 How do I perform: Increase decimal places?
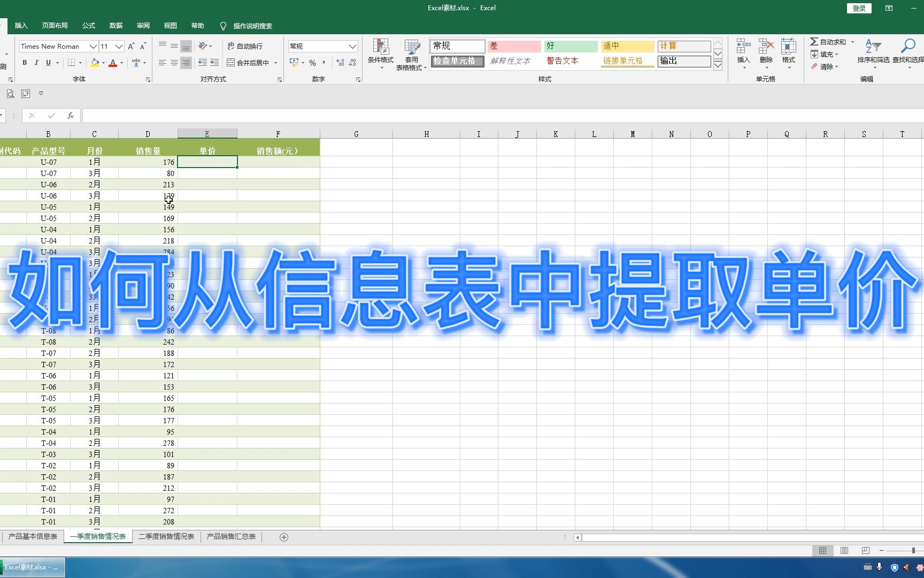tap(341, 63)
